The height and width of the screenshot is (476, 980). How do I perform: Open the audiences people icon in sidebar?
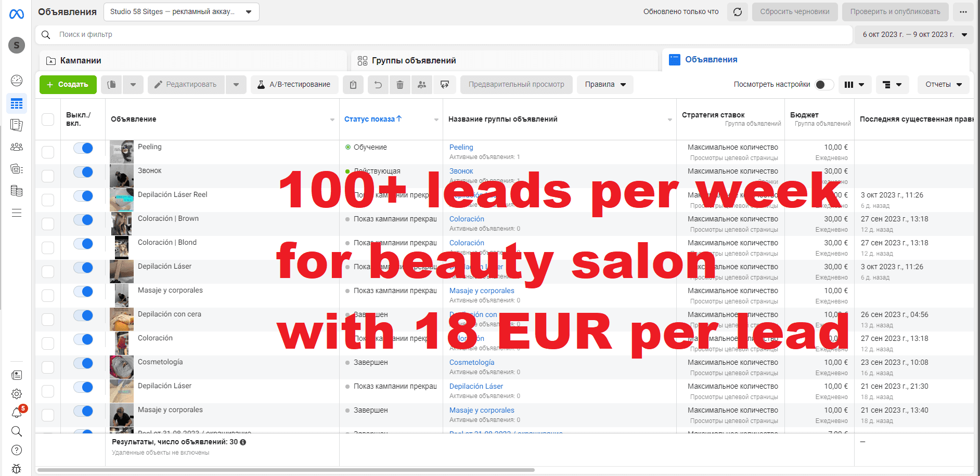tap(17, 147)
